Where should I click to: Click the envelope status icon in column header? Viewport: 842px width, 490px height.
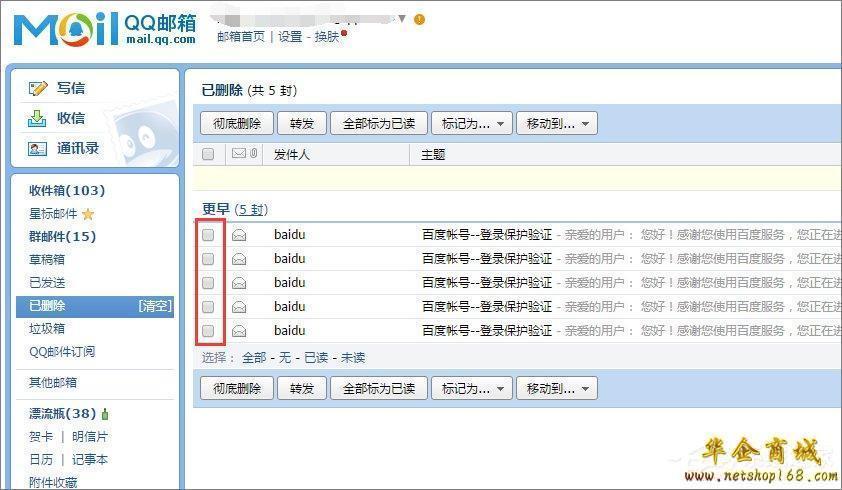[238, 154]
